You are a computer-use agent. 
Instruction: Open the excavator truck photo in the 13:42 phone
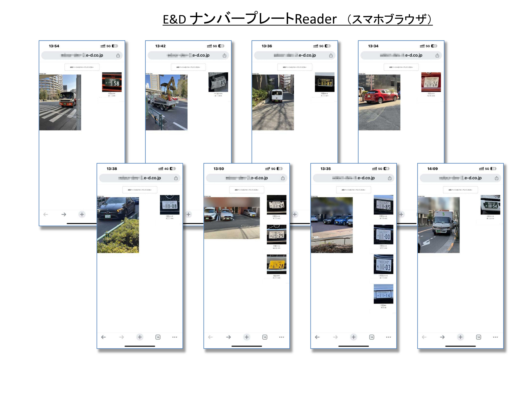166,102
